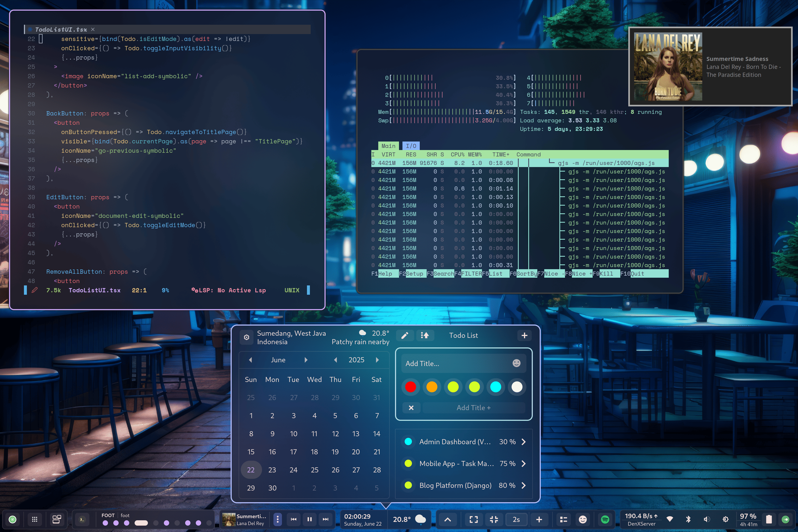
Task: Click the foot terminal icon in the bar
Action: point(82,519)
